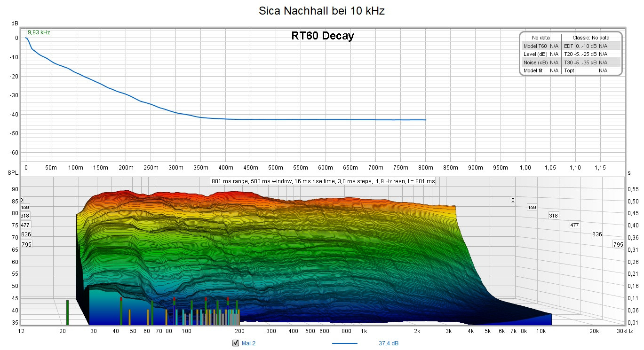Click the Model fit row

(x=541, y=70)
